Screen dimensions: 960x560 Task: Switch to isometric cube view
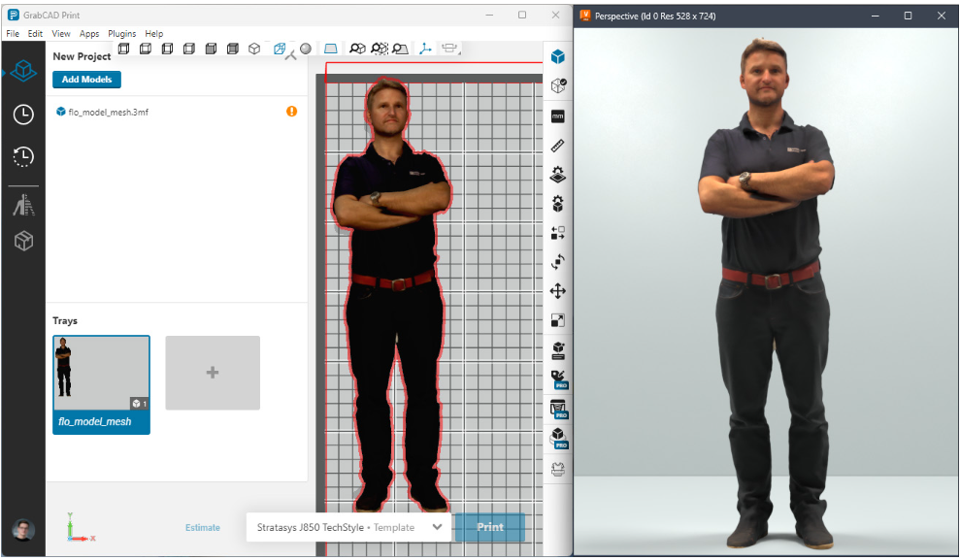(x=254, y=49)
